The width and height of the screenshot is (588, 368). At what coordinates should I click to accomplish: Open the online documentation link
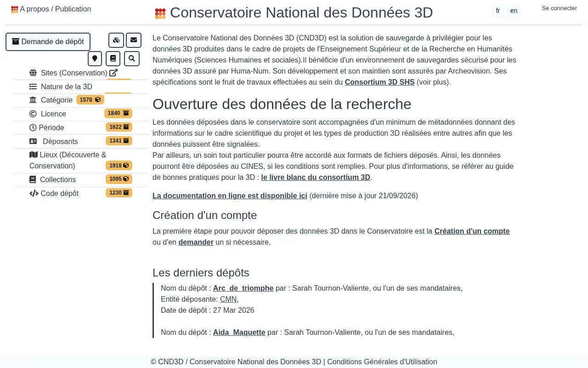[x=230, y=195]
